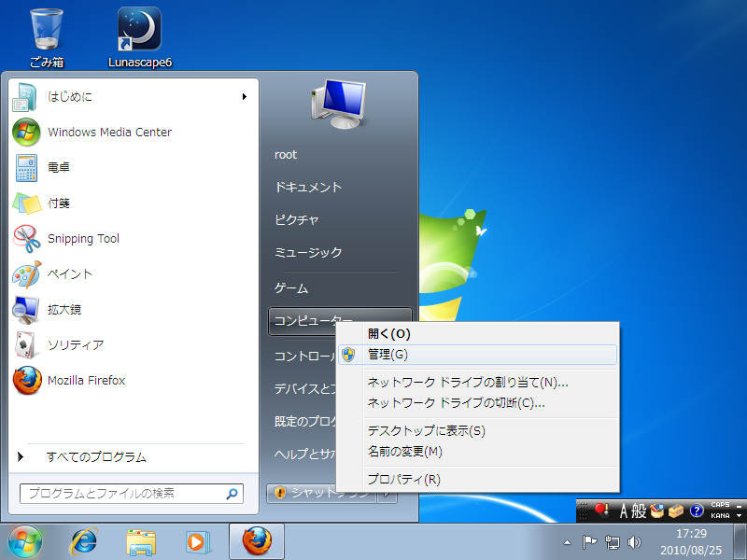The width and height of the screenshot is (747, 560).
Task: Open the ペイント paint icon
Action: point(26,274)
